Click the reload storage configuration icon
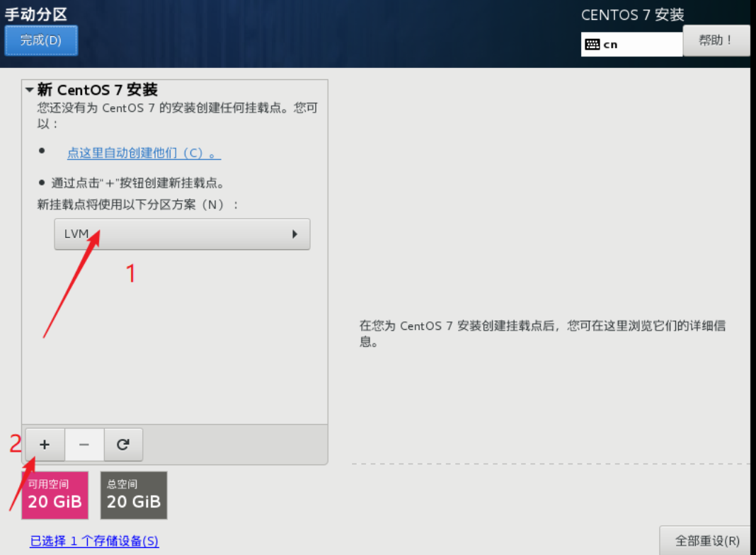This screenshot has height=555, width=756. coord(123,444)
